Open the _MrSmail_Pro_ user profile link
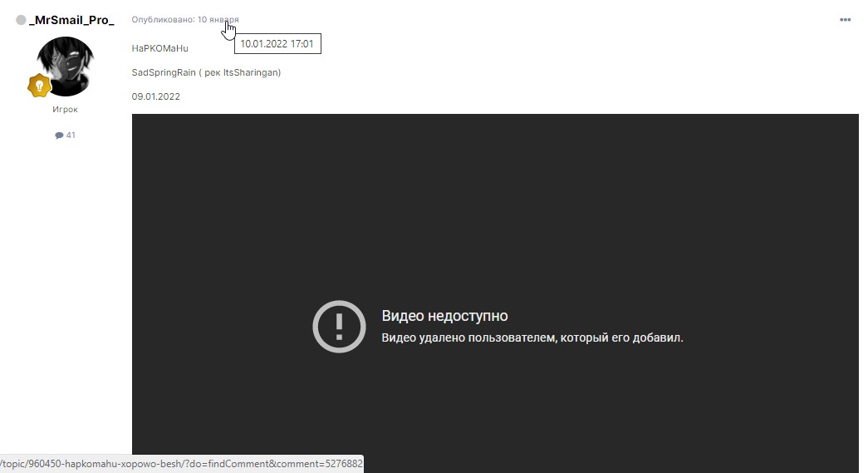The width and height of the screenshot is (868, 473). click(x=71, y=20)
